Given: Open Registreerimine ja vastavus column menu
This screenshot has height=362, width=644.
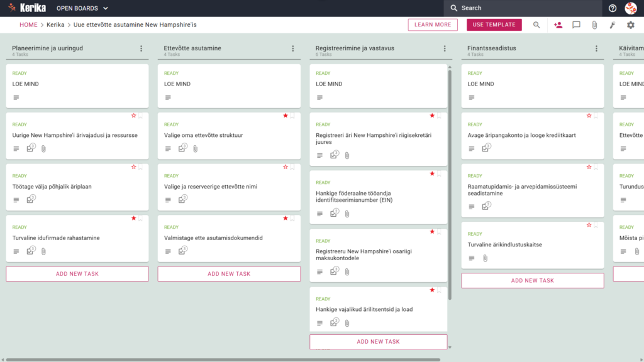Looking at the screenshot, I should point(445,48).
